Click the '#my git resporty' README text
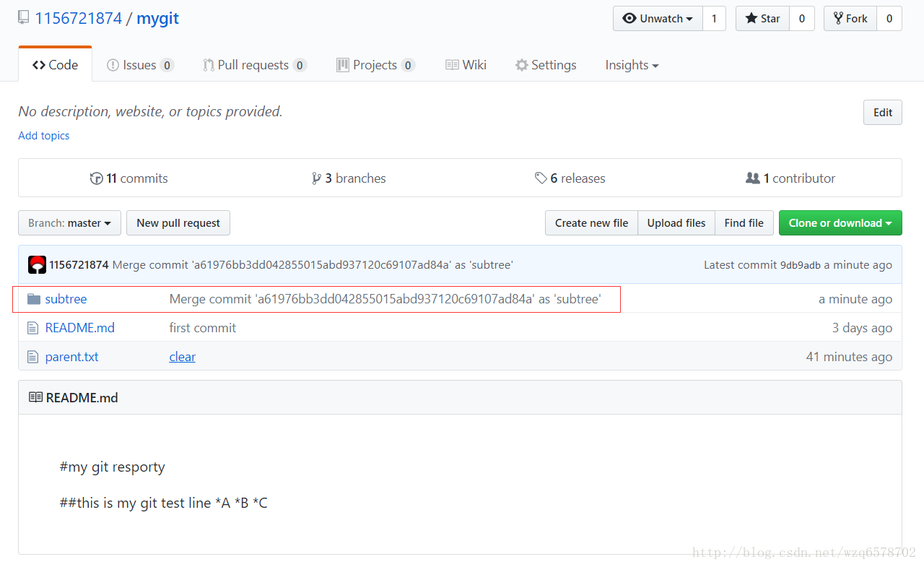This screenshot has height=567, width=924. [113, 467]
